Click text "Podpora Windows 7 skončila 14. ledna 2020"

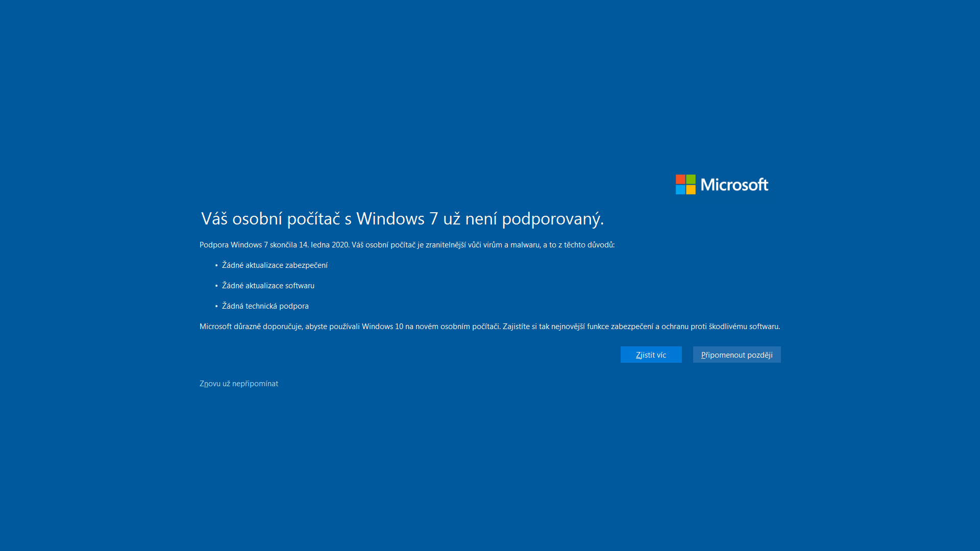(274, 245)
